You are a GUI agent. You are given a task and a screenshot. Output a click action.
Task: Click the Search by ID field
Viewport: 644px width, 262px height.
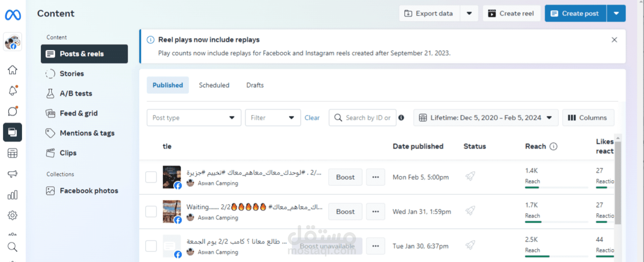tap(363, 118)
